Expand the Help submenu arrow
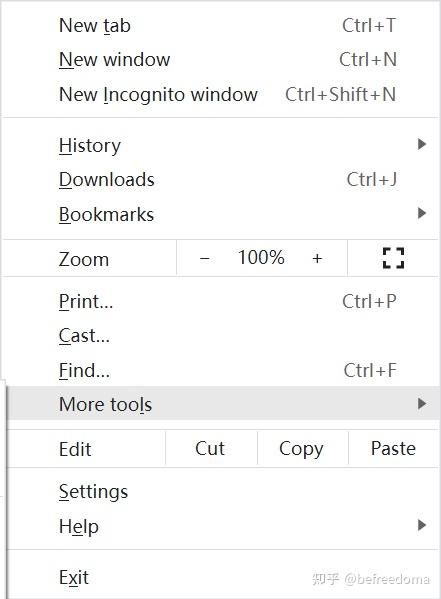 click(x=422, y=525)
